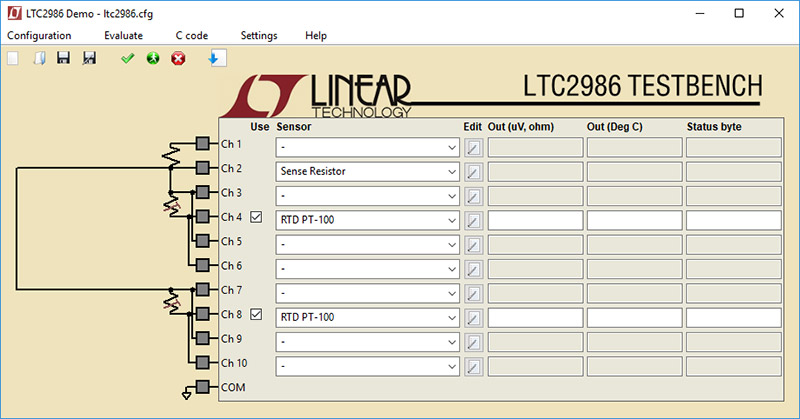Open the C code menu
This screenshot has width=800, height=419.
tap(191, 35)
